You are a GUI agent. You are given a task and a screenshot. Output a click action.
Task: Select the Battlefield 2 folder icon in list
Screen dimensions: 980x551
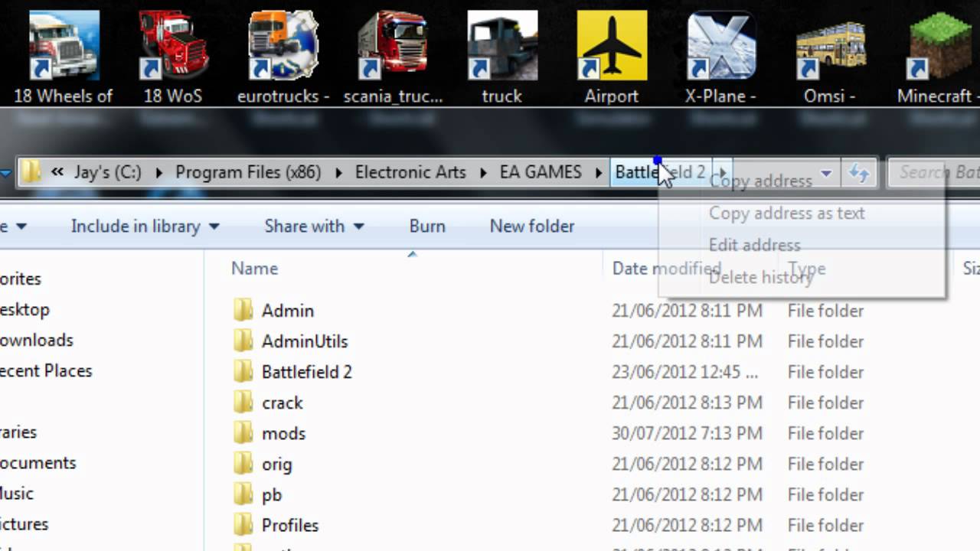[x=243, y=371]
